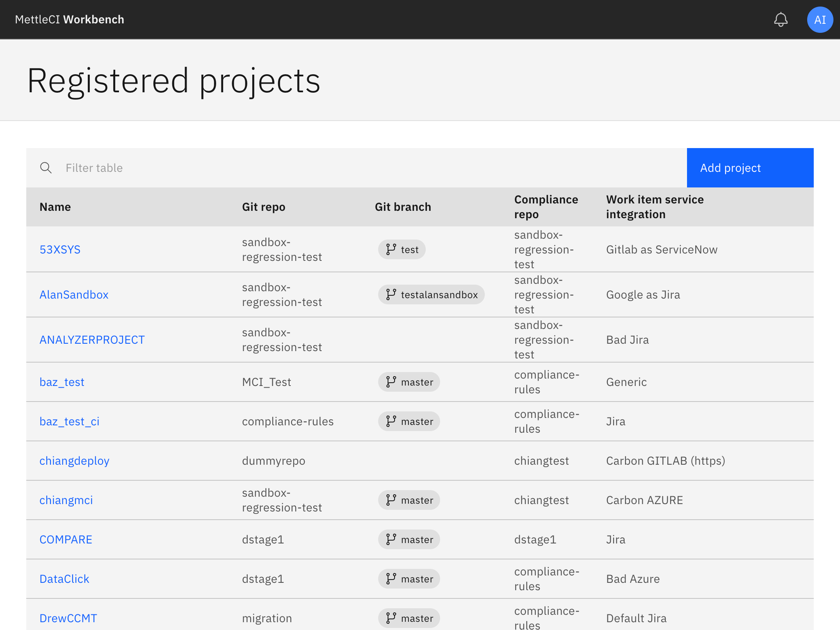The height and width of the screenshot is (630, 840).
Task: Click inside the Filter table input field
Action: pos(164,168)
